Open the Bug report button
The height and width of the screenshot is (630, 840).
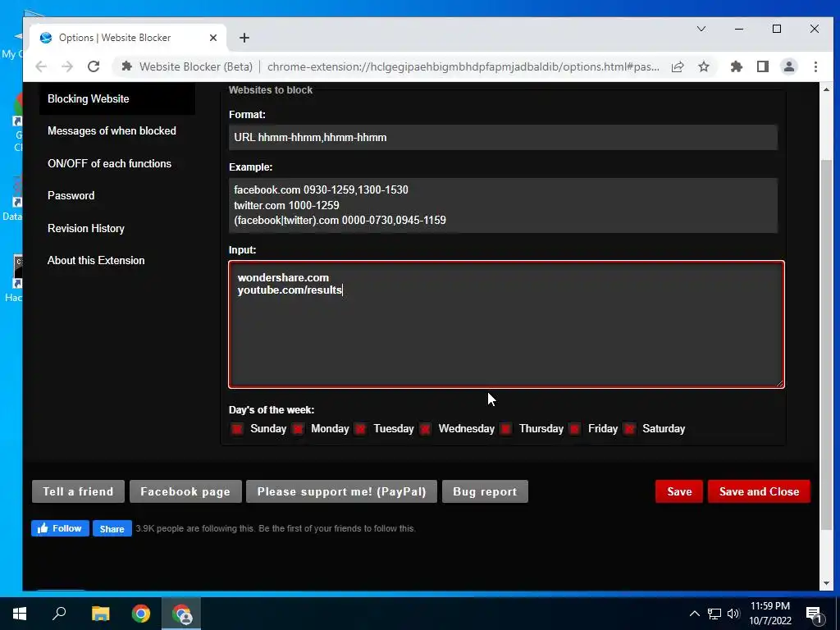(x=485, y=491)
